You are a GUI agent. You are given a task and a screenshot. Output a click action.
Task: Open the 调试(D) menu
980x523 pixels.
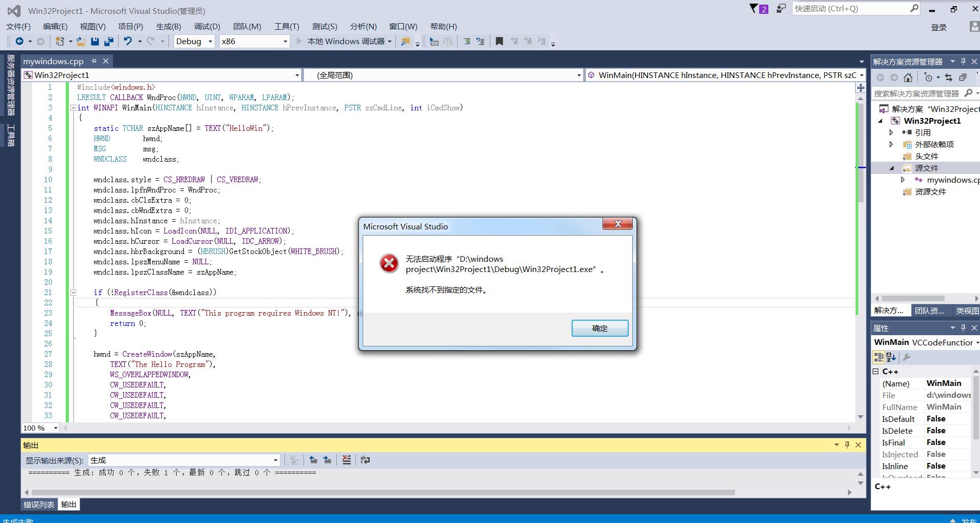[207, 26]
